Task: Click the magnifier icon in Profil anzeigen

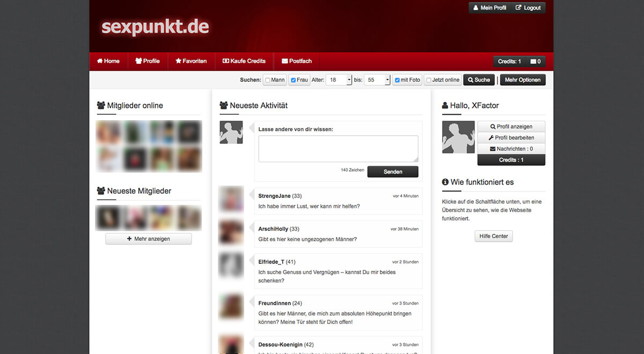Action: [493, 127]
